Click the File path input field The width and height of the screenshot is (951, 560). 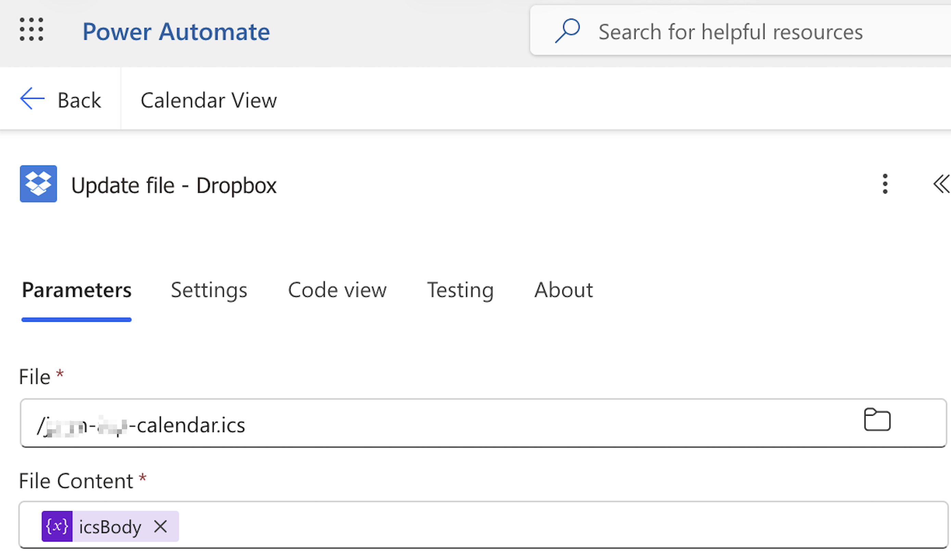tap(483, 423)
